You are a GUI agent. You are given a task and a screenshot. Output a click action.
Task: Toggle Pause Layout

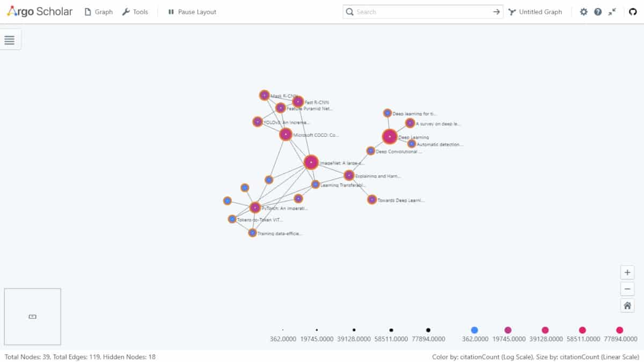192,12
